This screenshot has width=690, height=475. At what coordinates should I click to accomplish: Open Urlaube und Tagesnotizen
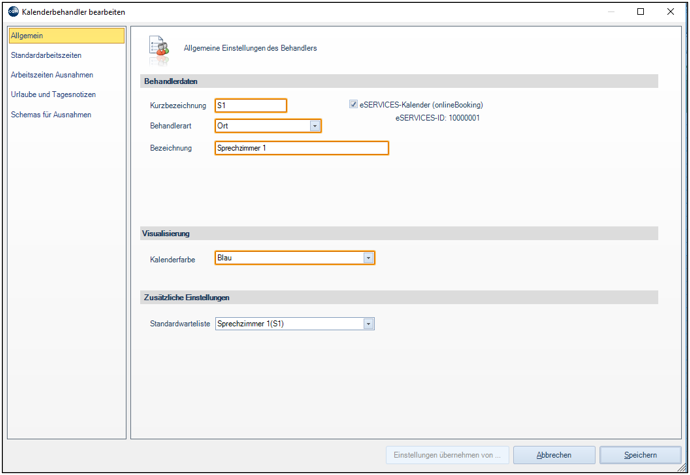[x=53, y=94]
